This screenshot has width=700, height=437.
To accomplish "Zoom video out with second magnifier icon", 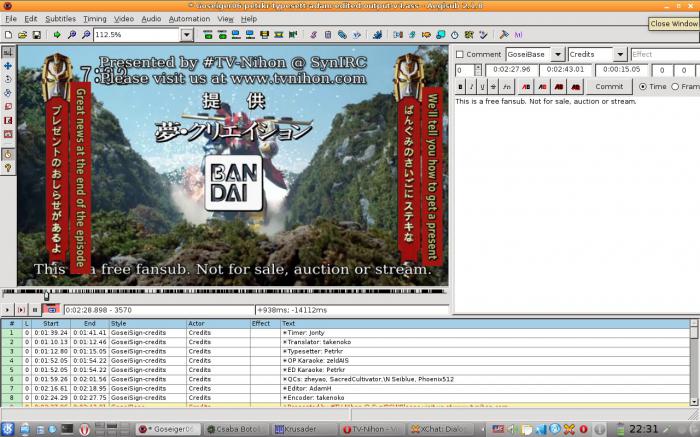I will pos(86,35).
